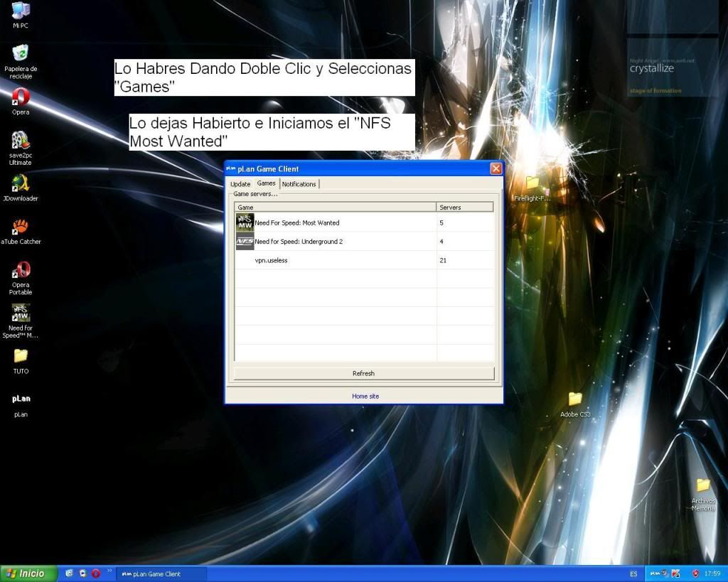Select the pLan desktop shortcut
The image size is (728, 582).
pyautogui.click(x=21, y=405)
